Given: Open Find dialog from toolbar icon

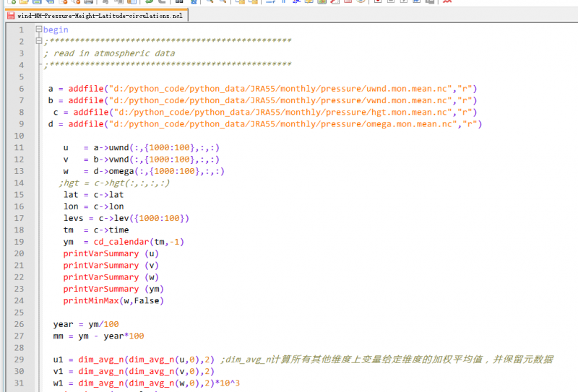Looking at the screenshot, I should point(178,1).
